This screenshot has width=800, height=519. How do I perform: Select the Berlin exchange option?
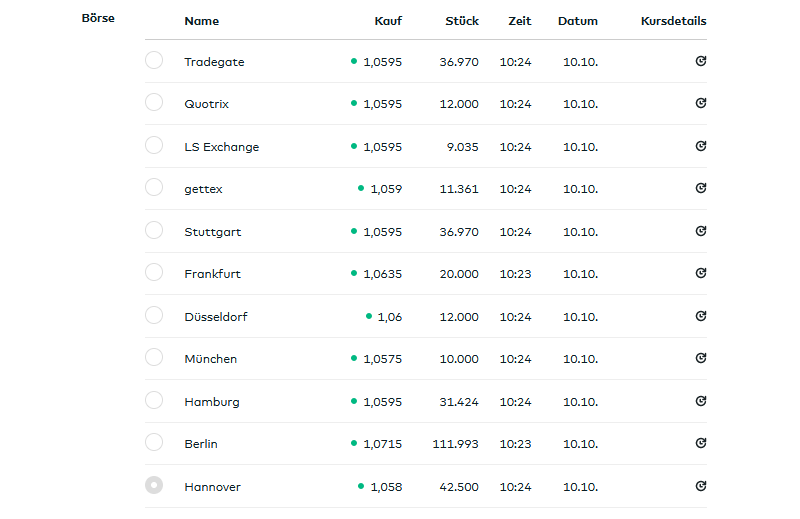pos(154,442)
